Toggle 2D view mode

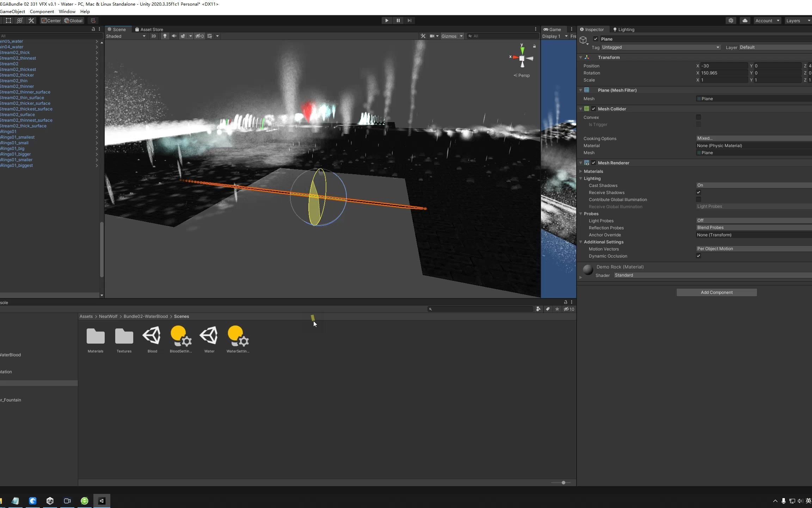[x=153, y=36]
